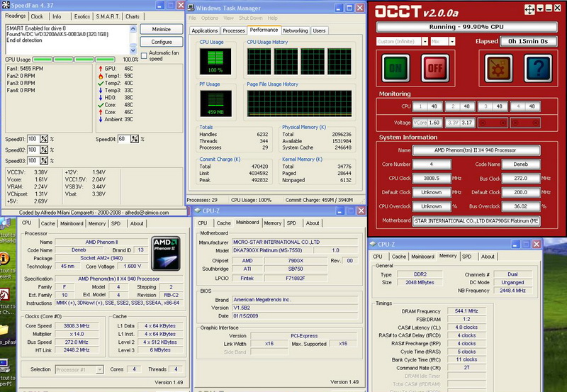Screen dimensions: 567x392
Task: Click the GPU temperature up-arrow icon in SpeedFan
Action: 101,68
